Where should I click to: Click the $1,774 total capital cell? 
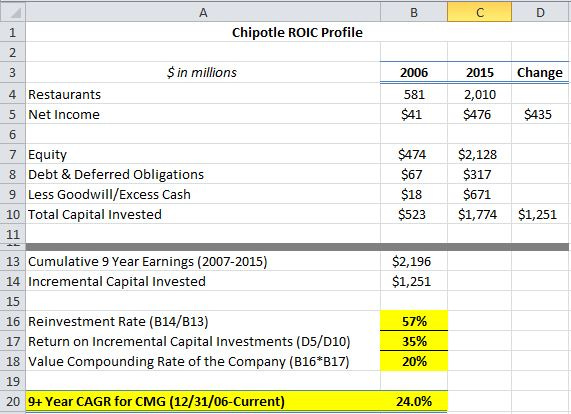point(480,214)
